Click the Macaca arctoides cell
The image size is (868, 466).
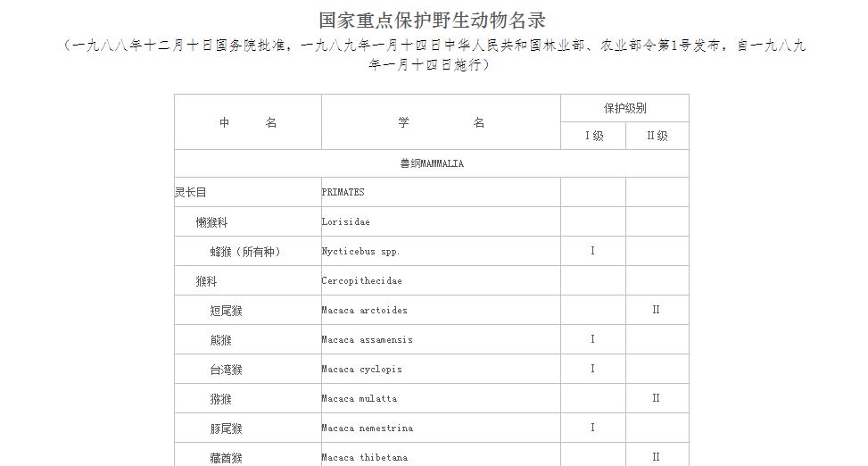(x=442, y=310)
